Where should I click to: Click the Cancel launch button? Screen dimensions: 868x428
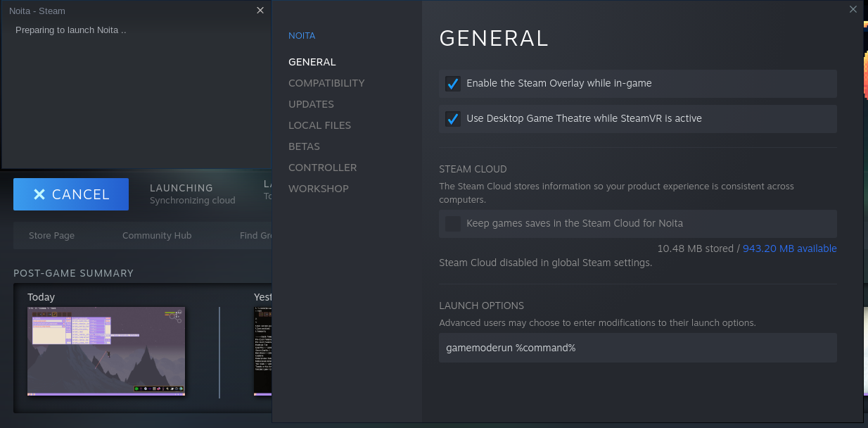coord(71,194)
